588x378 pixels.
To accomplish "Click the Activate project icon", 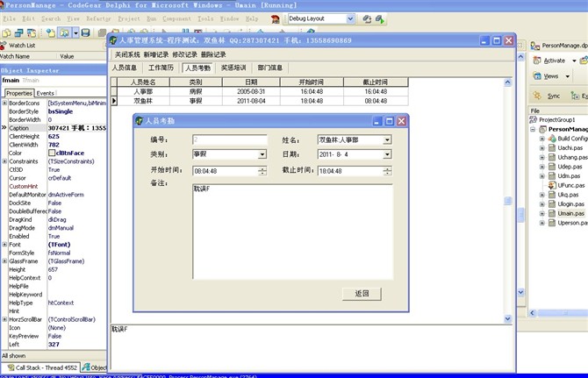I will (x=537, y=61).
